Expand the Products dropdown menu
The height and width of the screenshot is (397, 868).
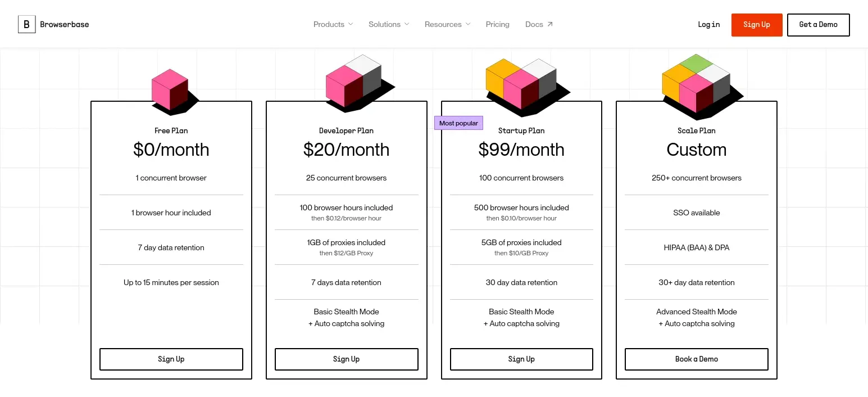click(333, 24)
